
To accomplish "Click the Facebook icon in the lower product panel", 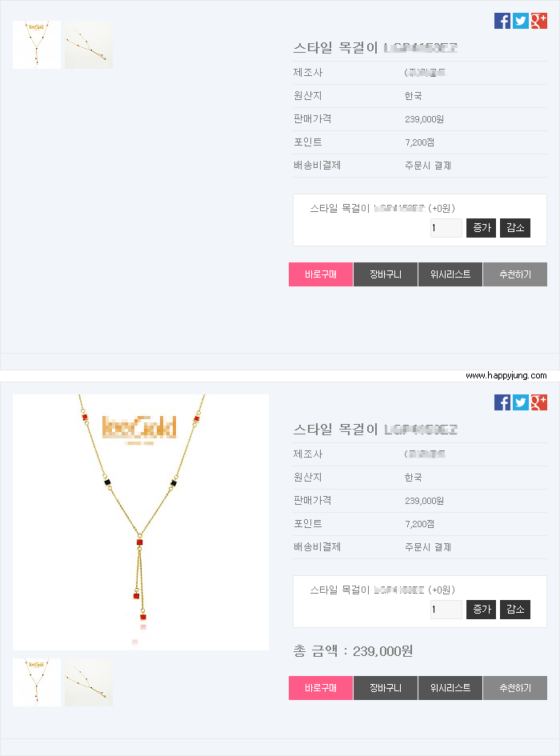I will 502,402.
